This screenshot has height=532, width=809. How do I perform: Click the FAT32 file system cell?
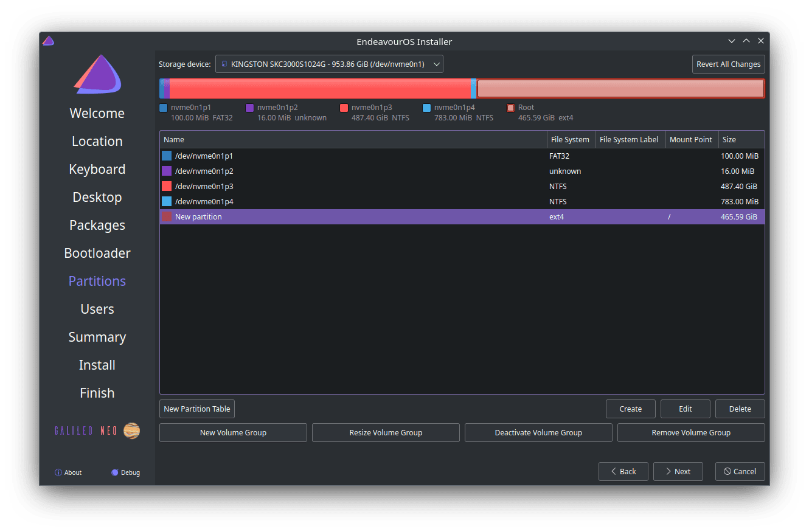pyautogui.click(x=559, y=156)
